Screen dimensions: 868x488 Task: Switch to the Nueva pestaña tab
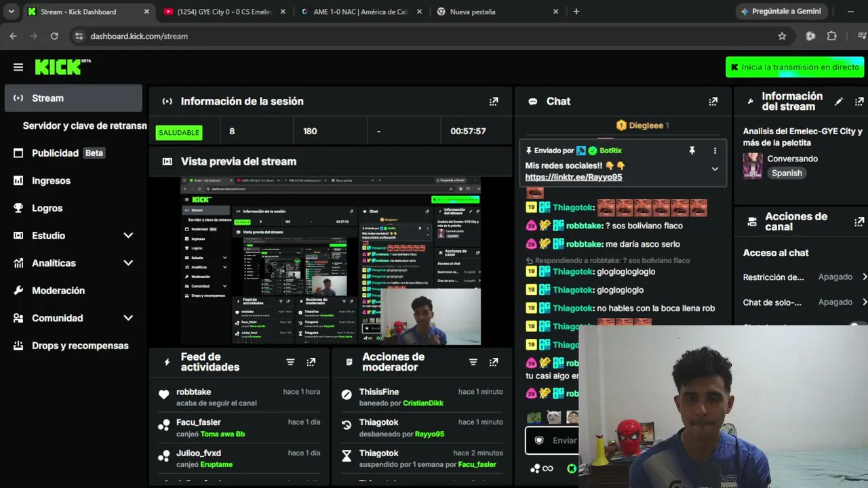[498, 12]
